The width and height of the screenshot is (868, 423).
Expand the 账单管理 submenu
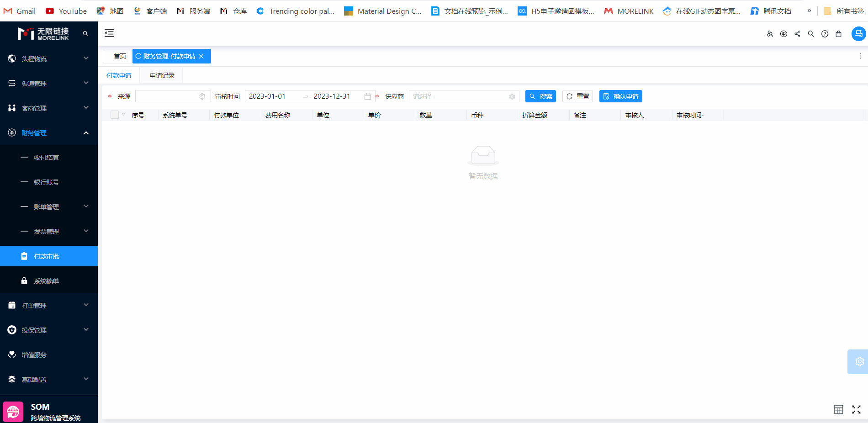tap(49, 206)
